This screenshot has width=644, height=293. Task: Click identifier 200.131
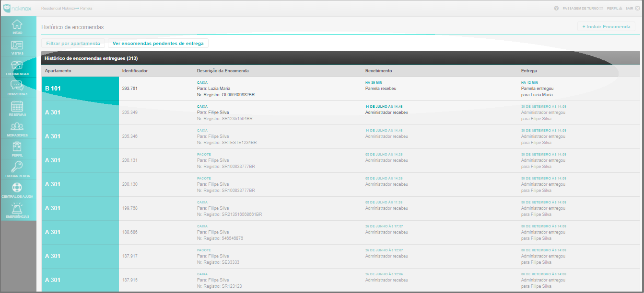click(130, 160)
